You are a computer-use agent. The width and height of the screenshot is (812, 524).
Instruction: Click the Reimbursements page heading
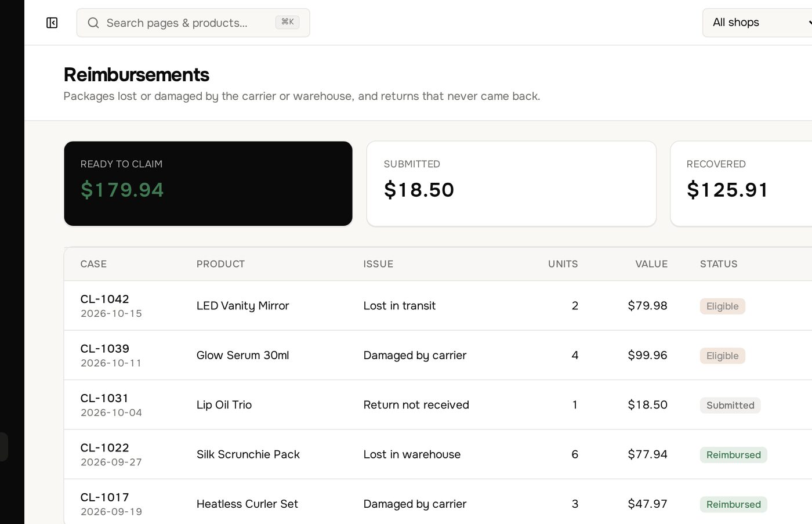tap(136, 75)
